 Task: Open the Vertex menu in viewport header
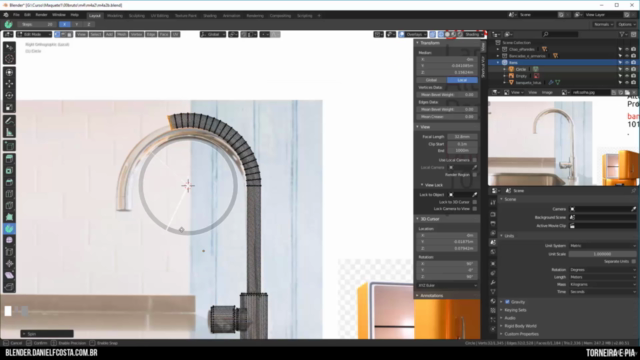click(x=136, y=34)
